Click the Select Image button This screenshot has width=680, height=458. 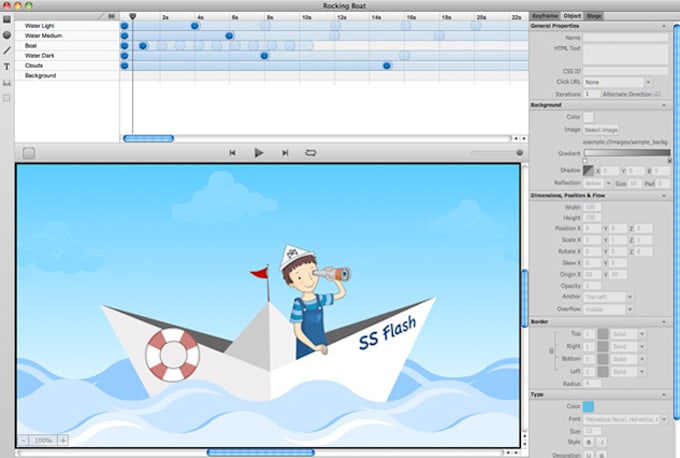point(601,130)
